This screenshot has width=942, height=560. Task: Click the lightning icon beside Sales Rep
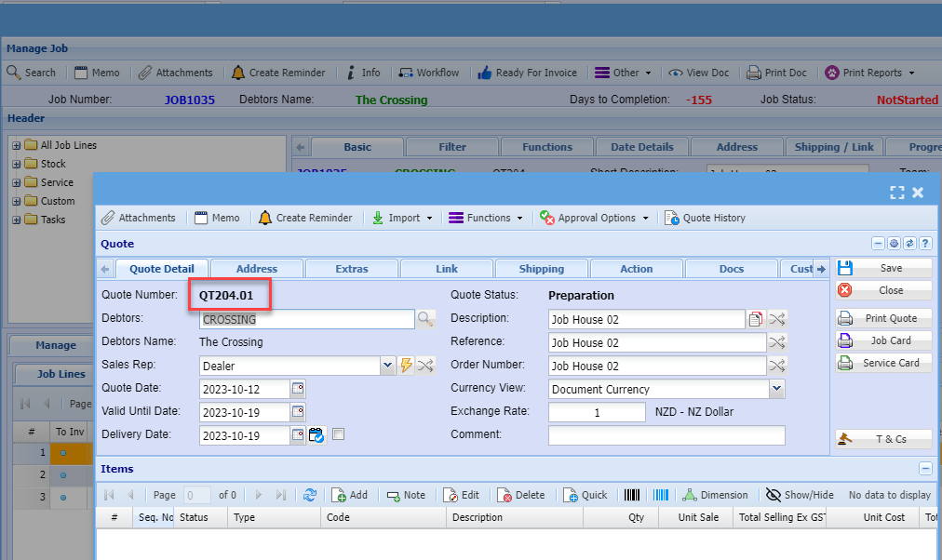tap(406, 366)
